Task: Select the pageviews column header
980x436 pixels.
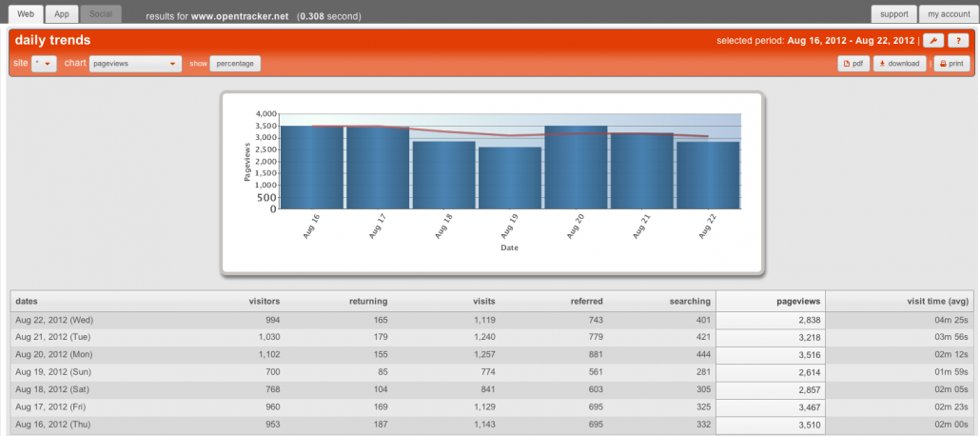Action: tap(771, 301)
